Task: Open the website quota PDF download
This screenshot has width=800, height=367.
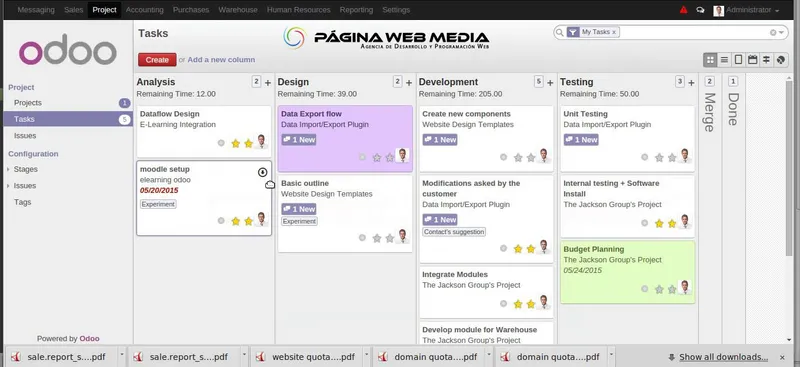Action: (x=306, y=357)
